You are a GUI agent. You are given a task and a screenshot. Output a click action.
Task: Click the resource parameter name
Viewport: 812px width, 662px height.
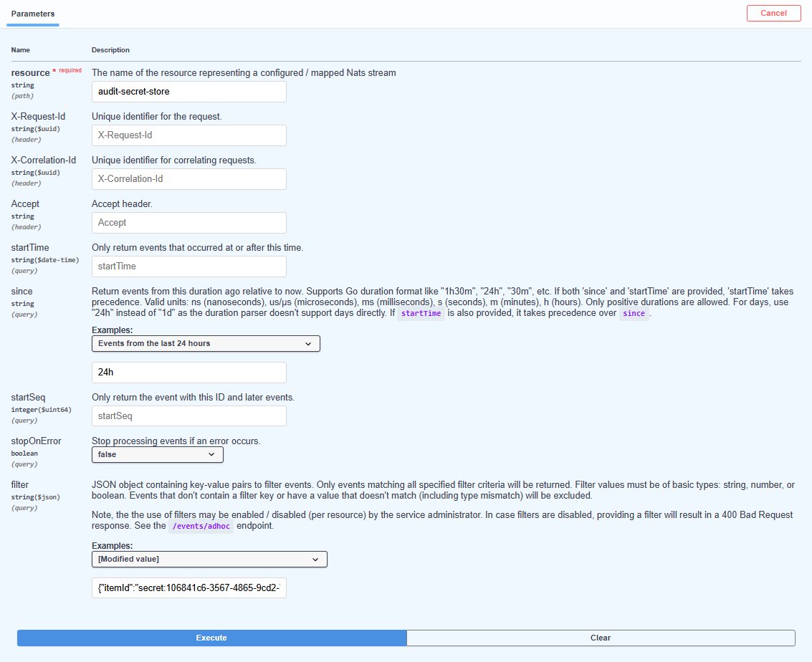pos(31,73)
